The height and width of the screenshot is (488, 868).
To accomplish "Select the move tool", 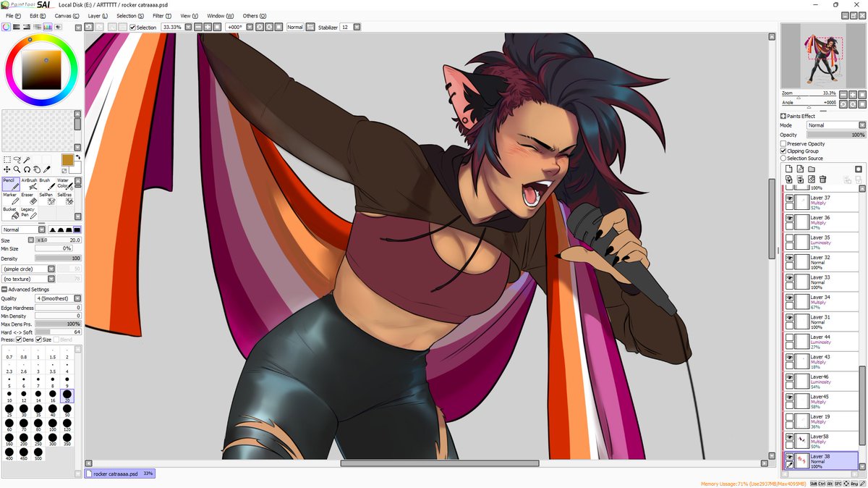I will click(x=7, y=169).
